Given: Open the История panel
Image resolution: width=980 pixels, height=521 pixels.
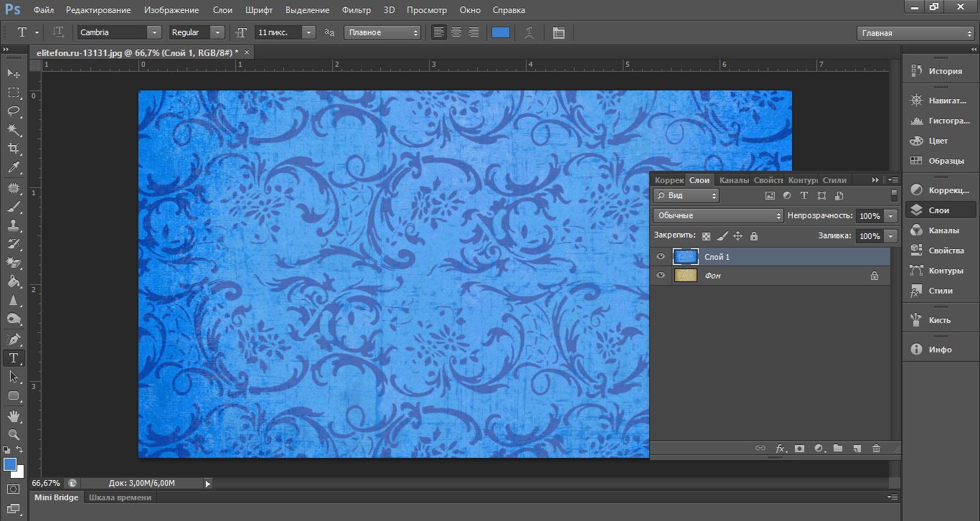Looking at the screenshot, I should (940, 71).
